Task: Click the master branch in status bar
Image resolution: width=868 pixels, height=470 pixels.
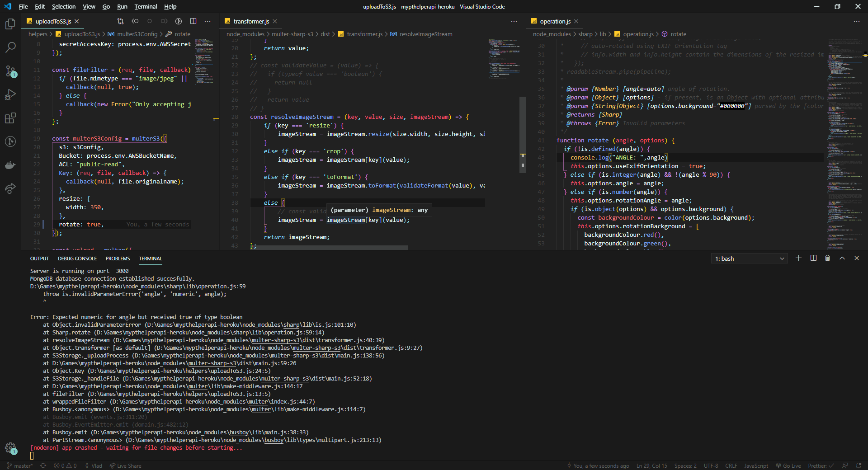Action: [19, 465]
